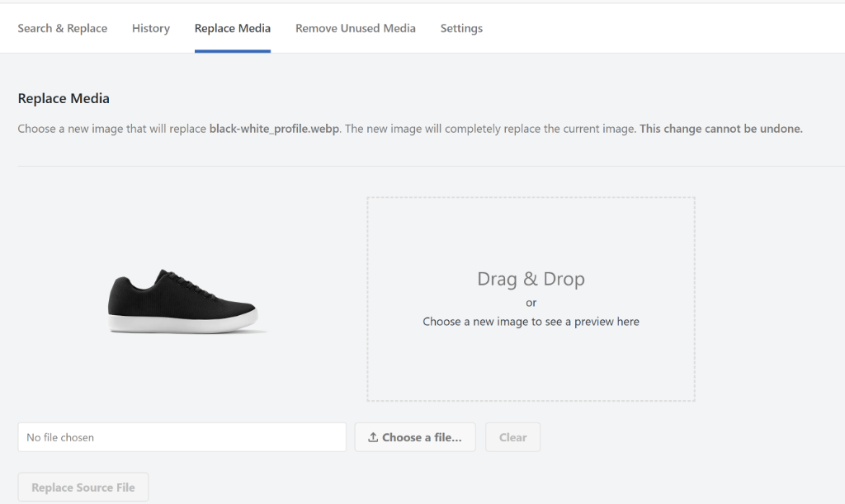Image resolution: width=845 pixels, height=504 pixels.
Task: Click the 'or' text in the drop zone
Action: pos(531,303)
